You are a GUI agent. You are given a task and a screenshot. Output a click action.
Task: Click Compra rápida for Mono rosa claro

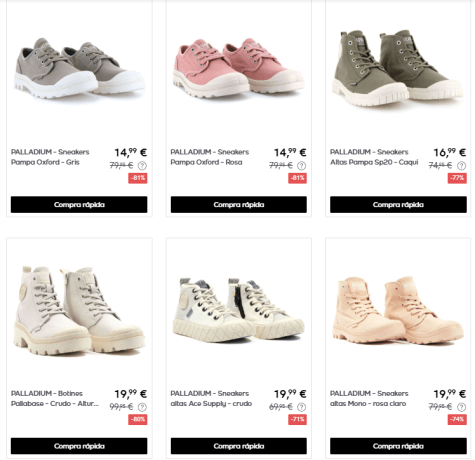coord(398,446)
